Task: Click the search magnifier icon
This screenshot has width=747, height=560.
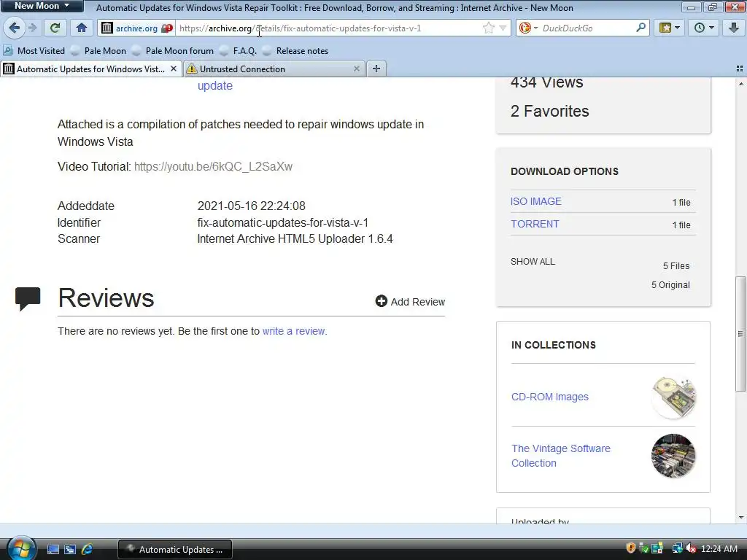Action: [x=640, y=28]
